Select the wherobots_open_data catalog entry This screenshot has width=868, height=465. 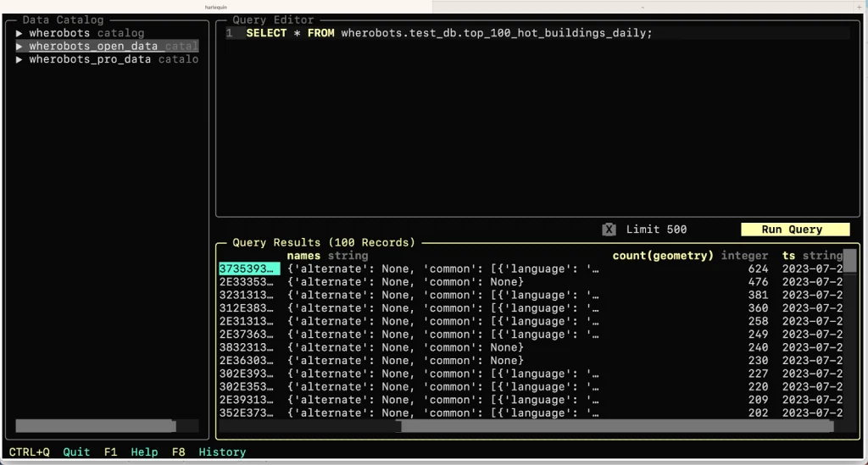click(114, 47)
